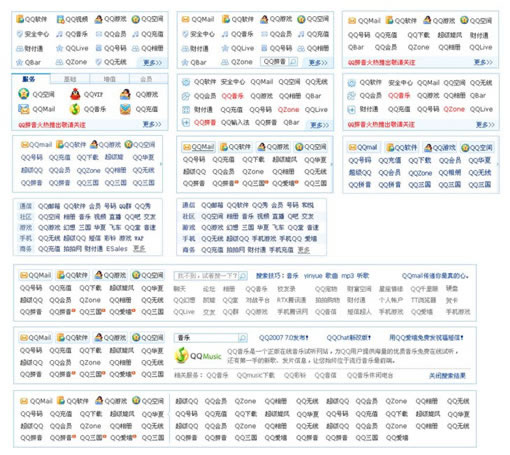Click the QQ Music logo in the search results
Image resolution: width=510 pixels, height=455 pixels.
click(198, 355)
